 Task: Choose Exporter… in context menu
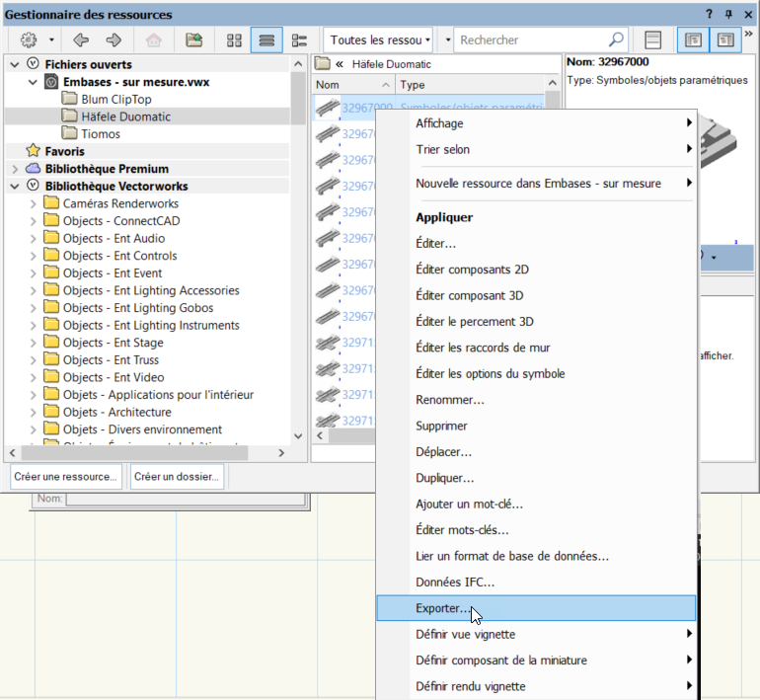(536, 608)
